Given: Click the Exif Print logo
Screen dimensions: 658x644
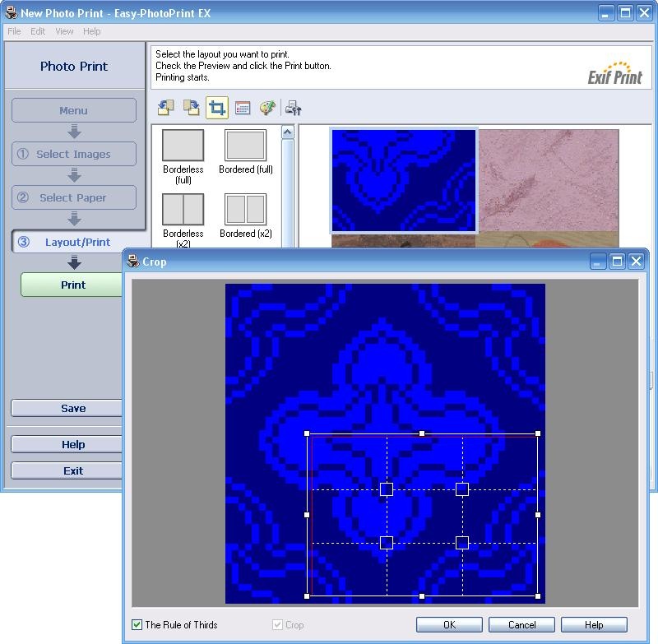Looking at the screenshot, I should [614, 73].
